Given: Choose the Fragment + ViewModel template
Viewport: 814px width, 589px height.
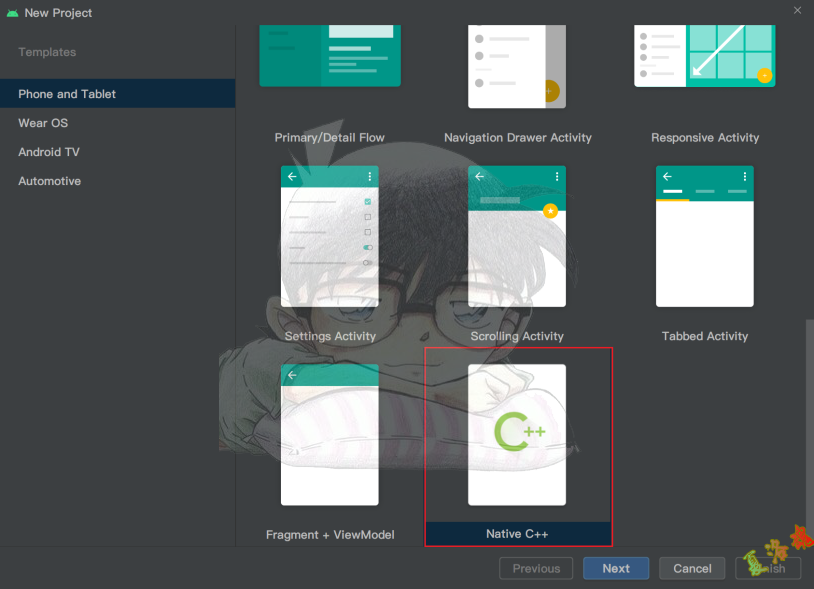Looking at the screenshot, I should tap(329, 435).
